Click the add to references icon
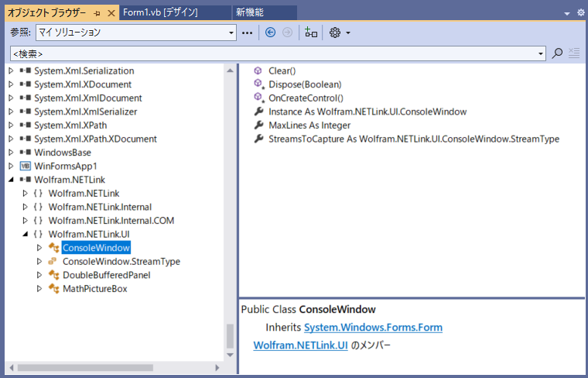The height and width of the screenshot is (378, 588). point(311,33)
